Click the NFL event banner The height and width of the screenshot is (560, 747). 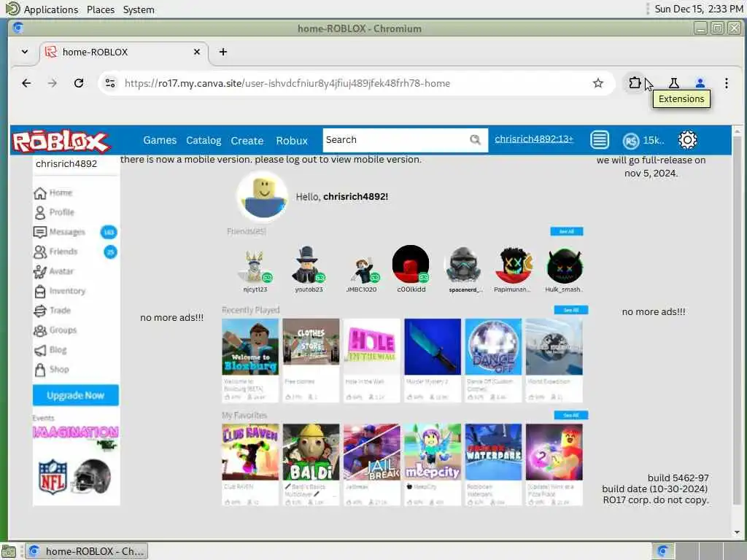coord(75,477)
